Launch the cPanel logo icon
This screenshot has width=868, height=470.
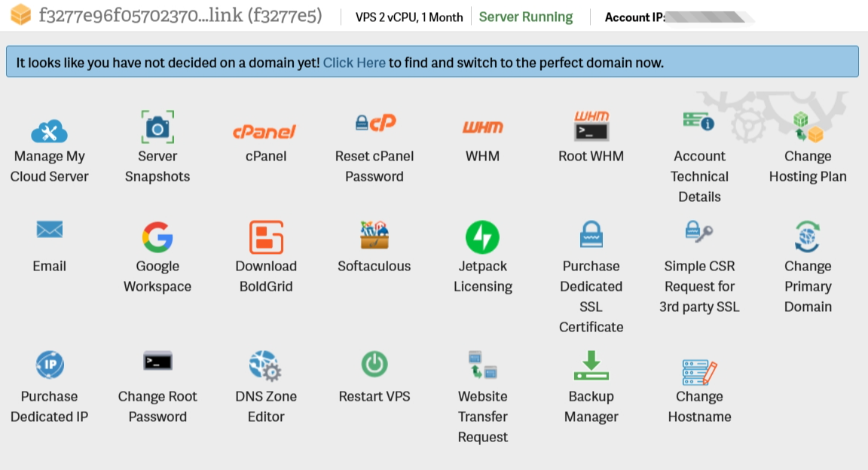click(265, 131)
